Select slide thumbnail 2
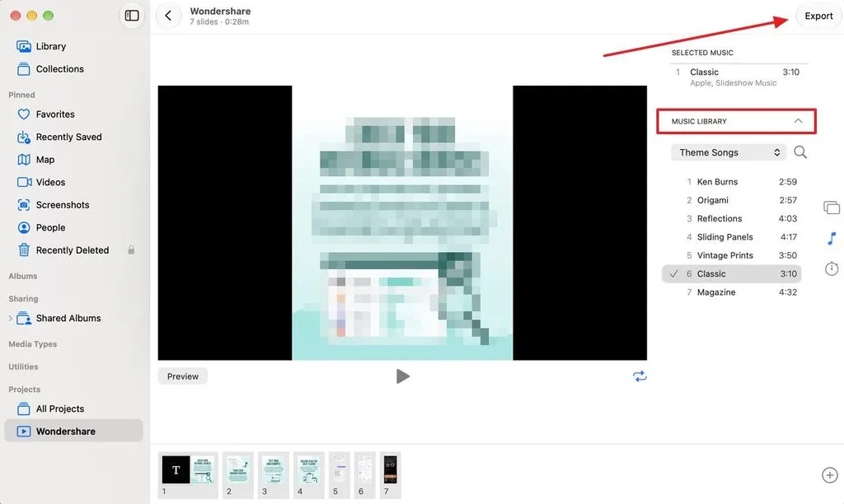844x504 pixels. point(238,475)
